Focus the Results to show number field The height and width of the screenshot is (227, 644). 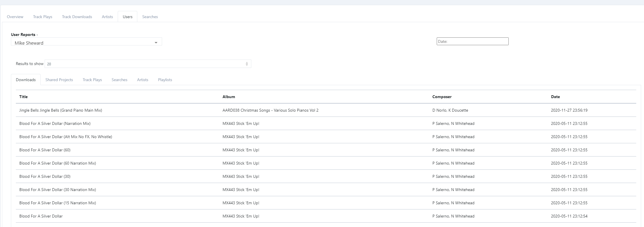(144, 64)
